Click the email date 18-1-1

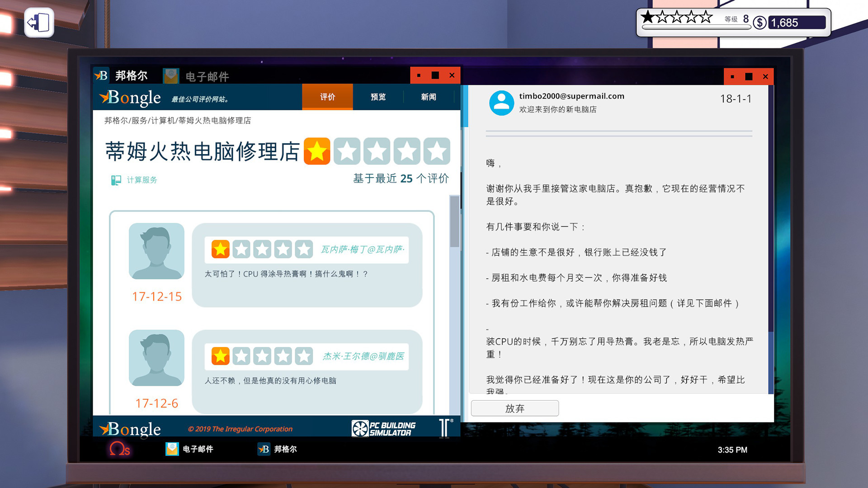click(736, 99)
